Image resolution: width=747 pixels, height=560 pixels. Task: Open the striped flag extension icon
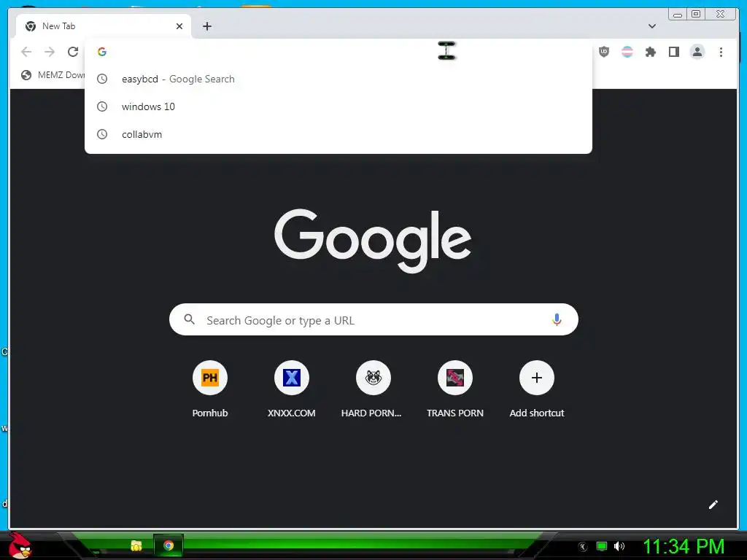point(627,52)
